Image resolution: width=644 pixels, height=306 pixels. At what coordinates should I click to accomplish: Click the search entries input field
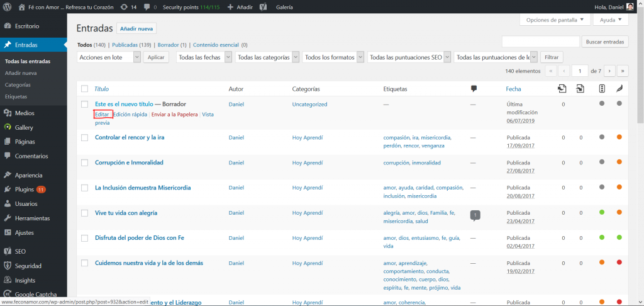click(540, 42)
